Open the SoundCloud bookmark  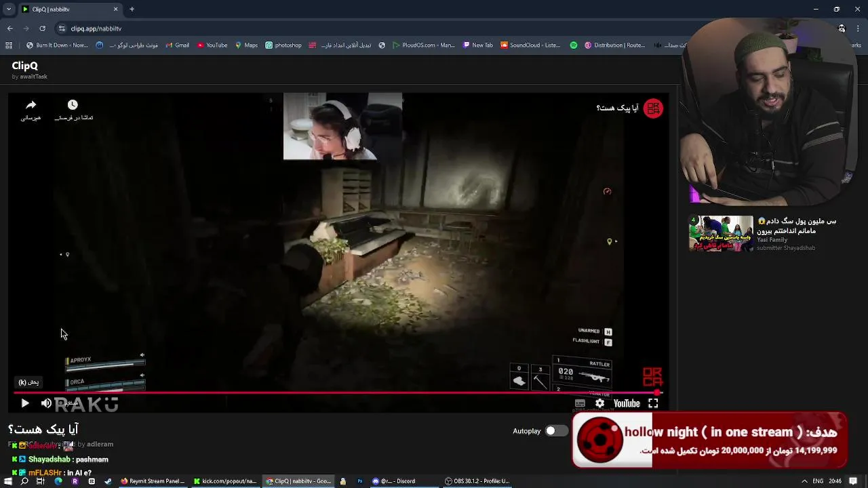click(x=530, y=45)
